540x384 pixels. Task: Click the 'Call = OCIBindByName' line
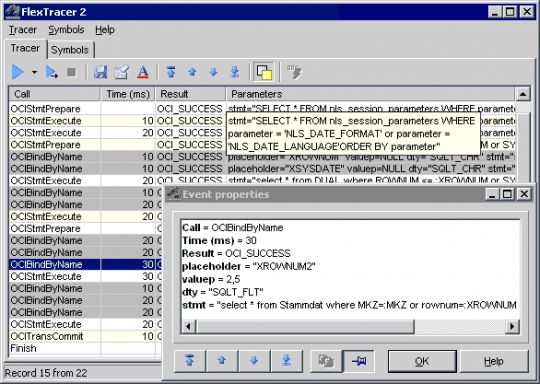[232, 228]
